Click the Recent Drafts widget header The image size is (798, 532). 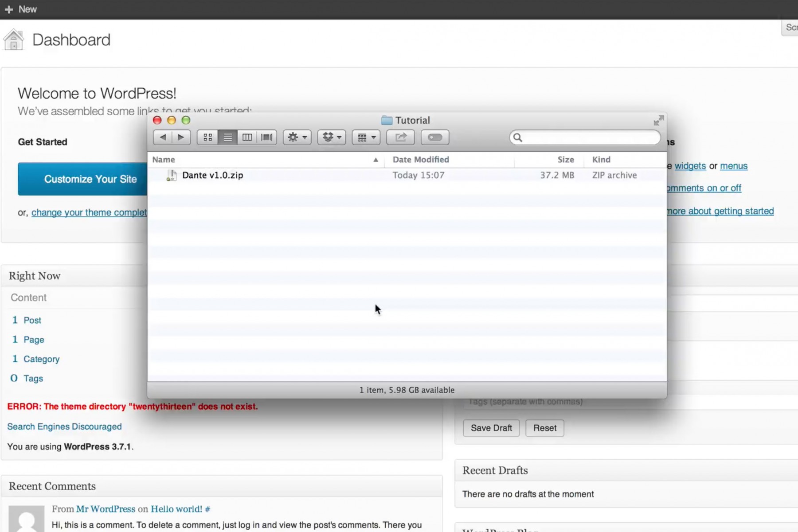(x=626, y=470)
